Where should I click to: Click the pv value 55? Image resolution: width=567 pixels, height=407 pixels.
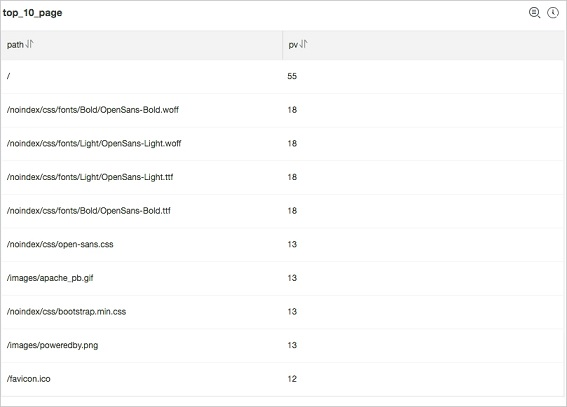[292, 76]
